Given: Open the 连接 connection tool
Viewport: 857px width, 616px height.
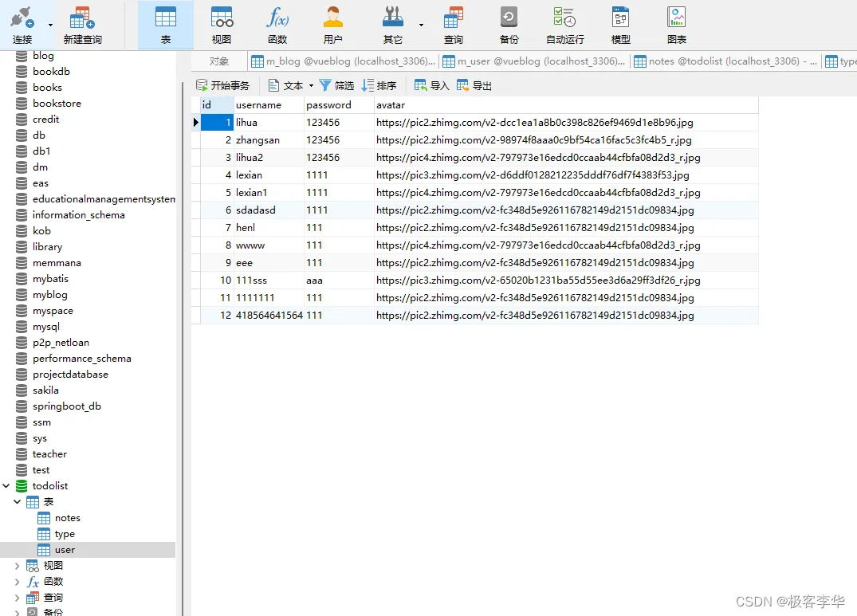Looking at the screenshot, I should (22, 26).
